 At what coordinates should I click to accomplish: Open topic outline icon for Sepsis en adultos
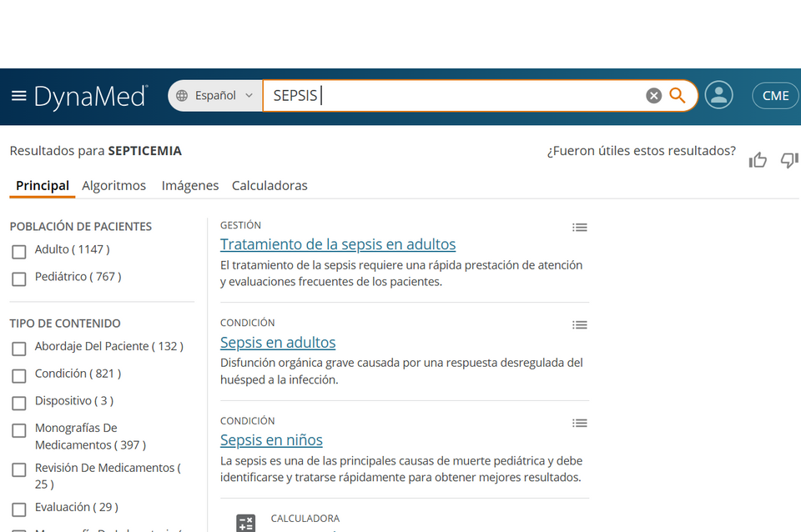tap(580, 325)
